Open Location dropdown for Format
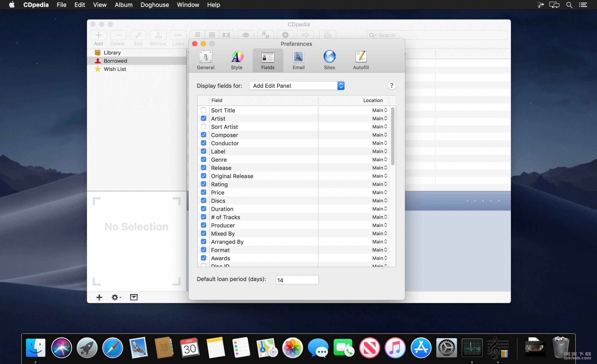The image size is (597, 364). pyautogui.click(x=379, y=250)
